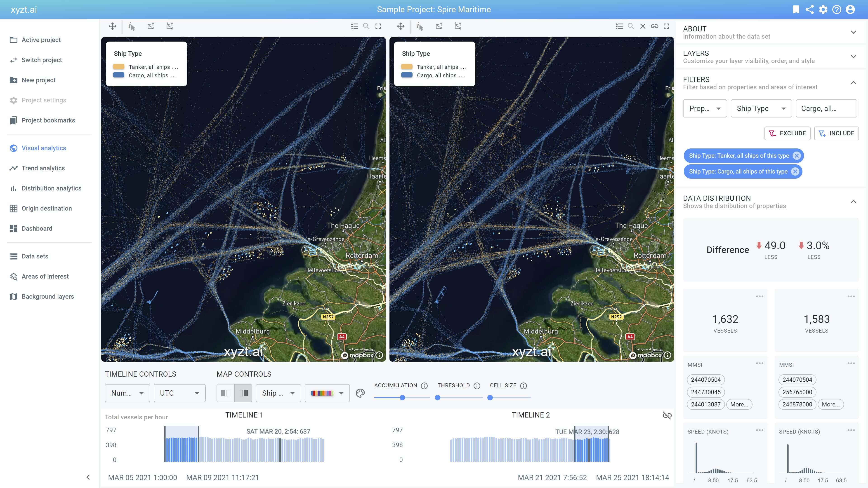Select the info-pick tool on left map
This screenshot has width=868, height=488.
(132, 26)
